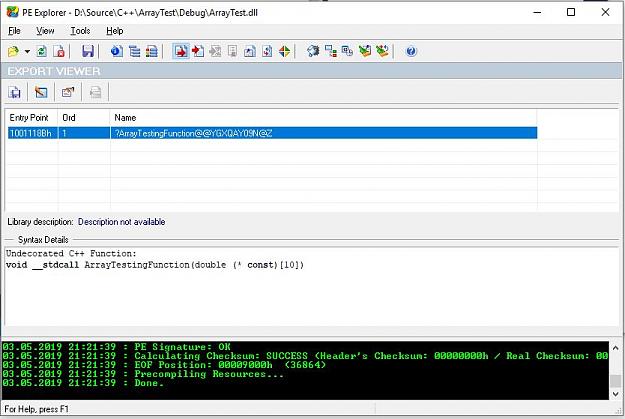Image resolution: width=625 pixels, height=419 pixels.
Task: Select the entry point cell 1001118Bh
Action: [31, 133]
